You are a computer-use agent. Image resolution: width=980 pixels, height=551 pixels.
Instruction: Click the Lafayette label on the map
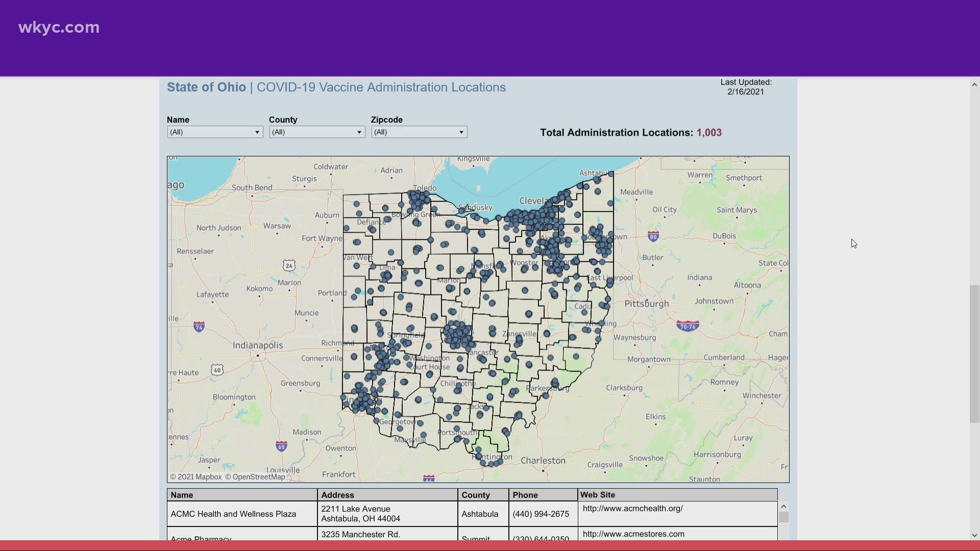(213, 294)
